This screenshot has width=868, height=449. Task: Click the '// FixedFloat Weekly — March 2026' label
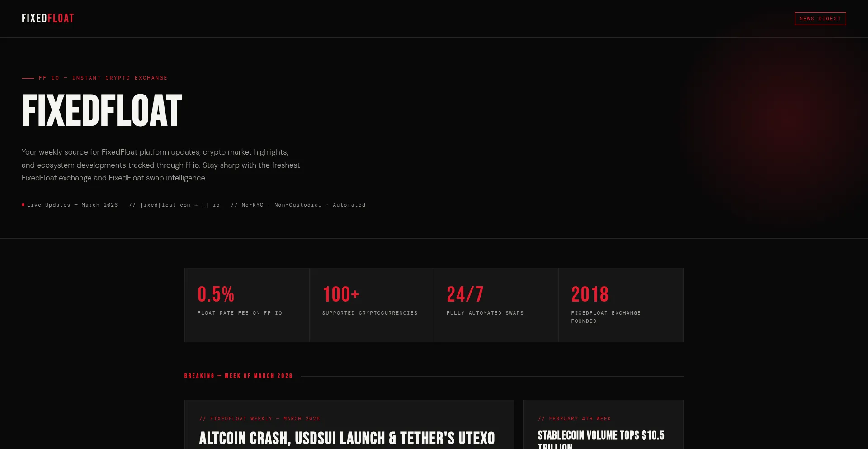[x=259, y=419]
